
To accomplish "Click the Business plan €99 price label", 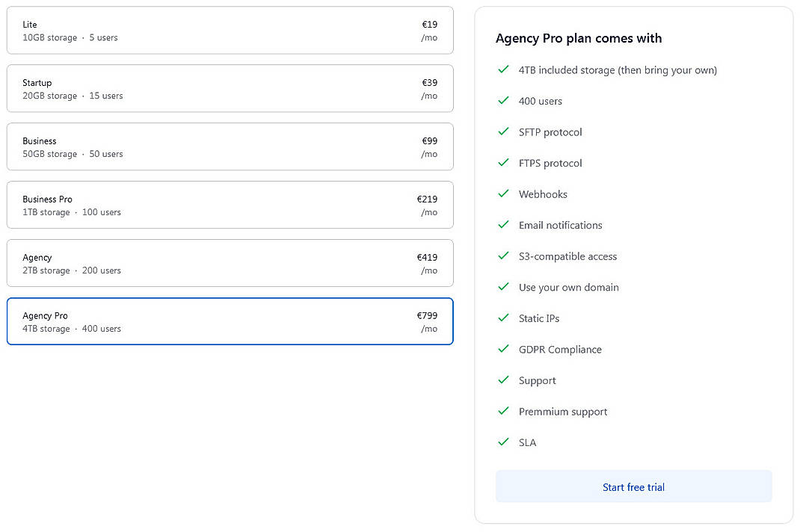I will point(428,140).
